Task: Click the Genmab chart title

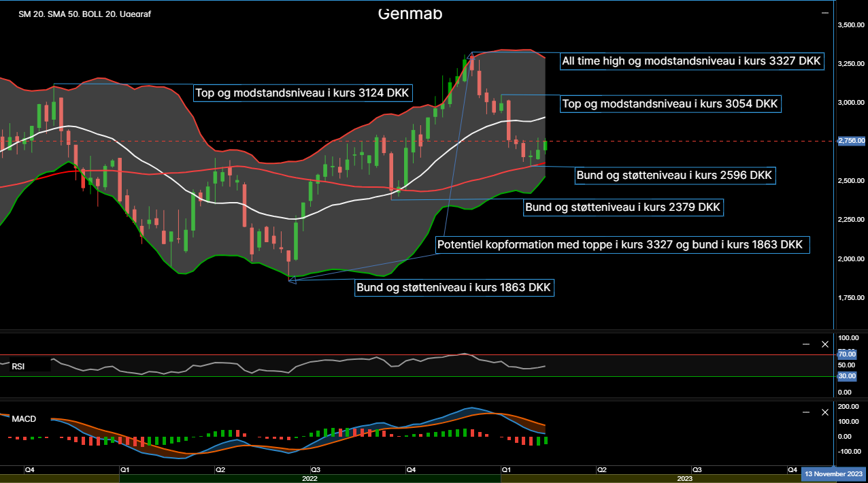Action: [410, 14]
